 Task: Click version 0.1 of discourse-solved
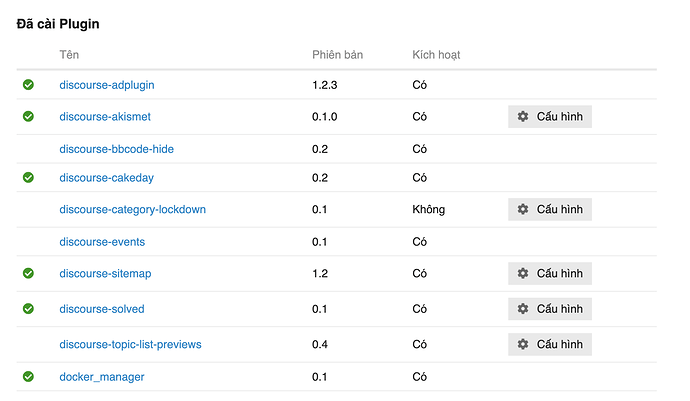pos(319,309)
